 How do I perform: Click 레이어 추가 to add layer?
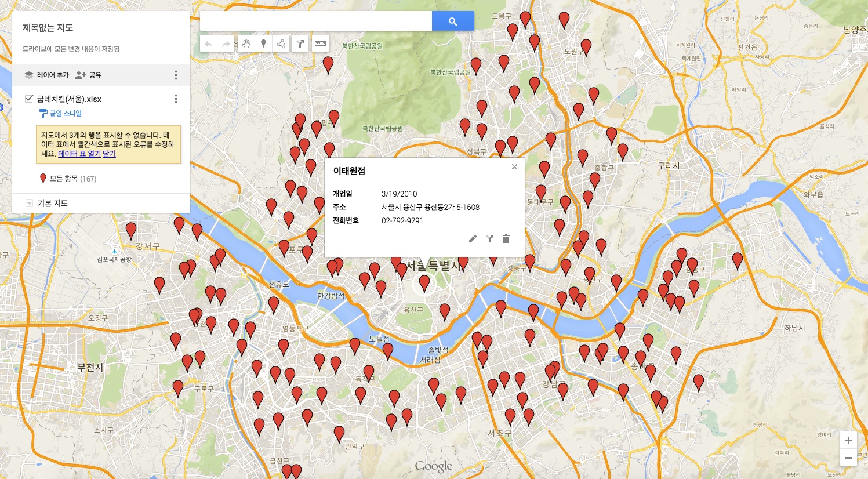(47, 75)
